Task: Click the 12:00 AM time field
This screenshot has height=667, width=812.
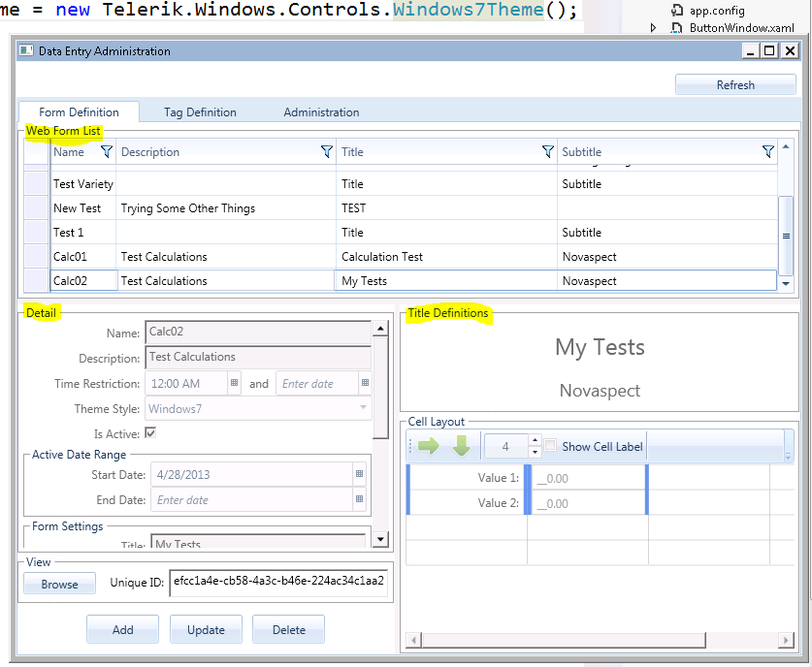Action: tap(186, 383)
